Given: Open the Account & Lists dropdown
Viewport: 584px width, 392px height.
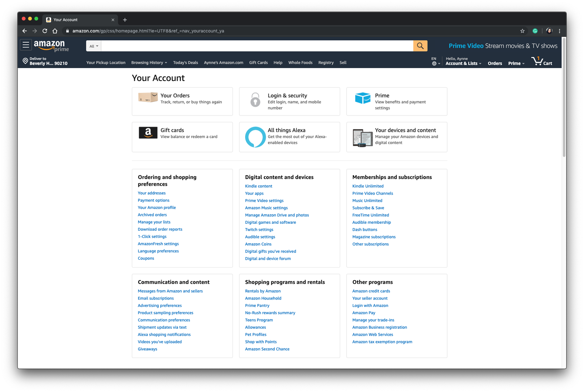Looking at the screenshot, I should tap(463, 63).
